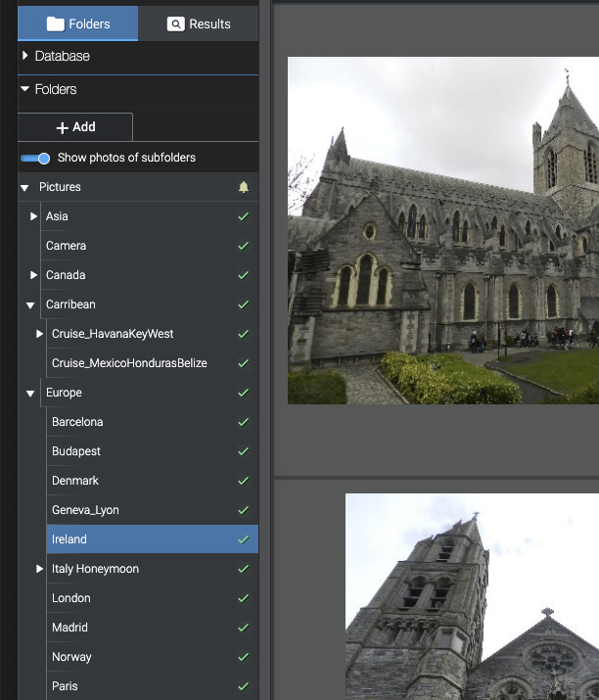Expand the Database section
Image resolution: width=599 pixels, height=700 pixels.
click(24, 57)
